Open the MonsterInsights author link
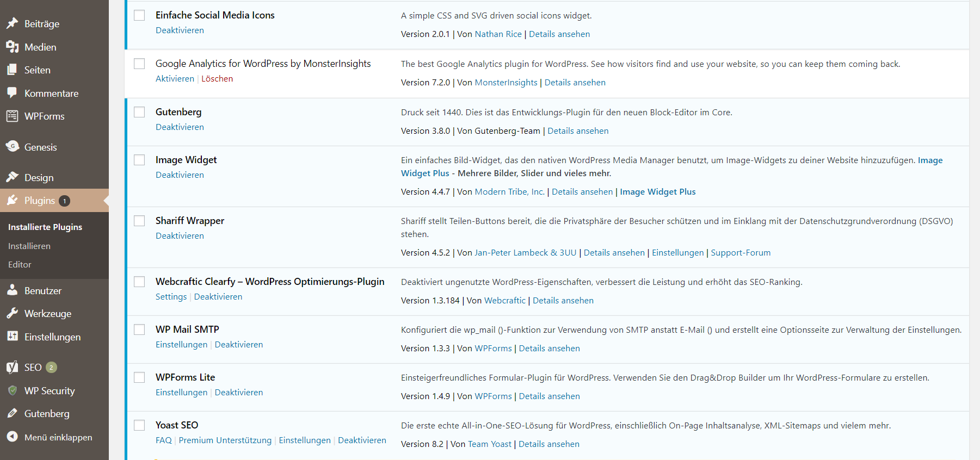This screenshot has width=980, height=460. point(506,83)
